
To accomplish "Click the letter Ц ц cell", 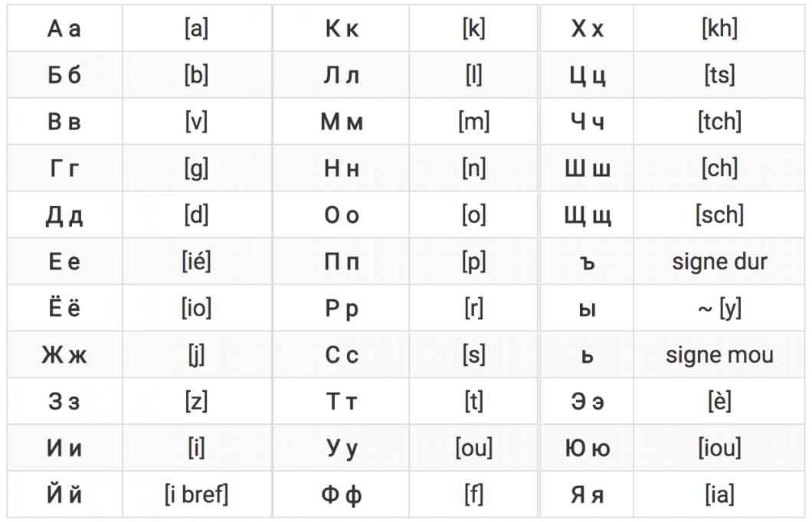I will pyautogui.click(x=588, y=75).
